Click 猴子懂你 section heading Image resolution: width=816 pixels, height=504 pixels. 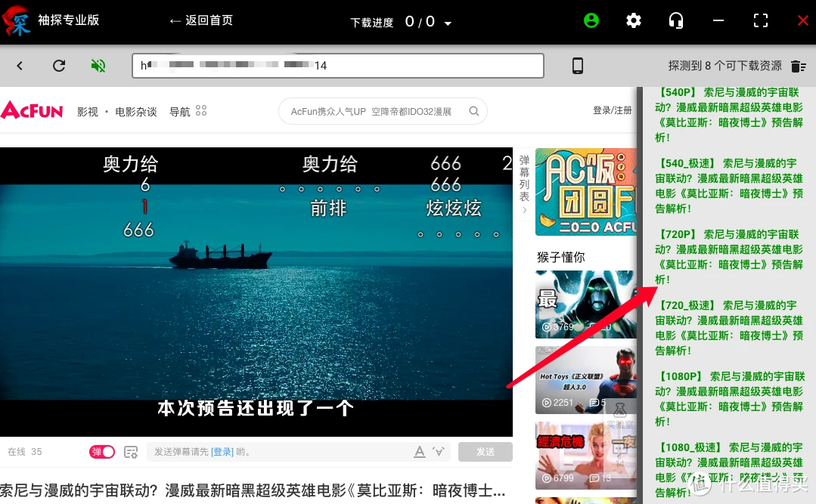click(x=561, y=257)
